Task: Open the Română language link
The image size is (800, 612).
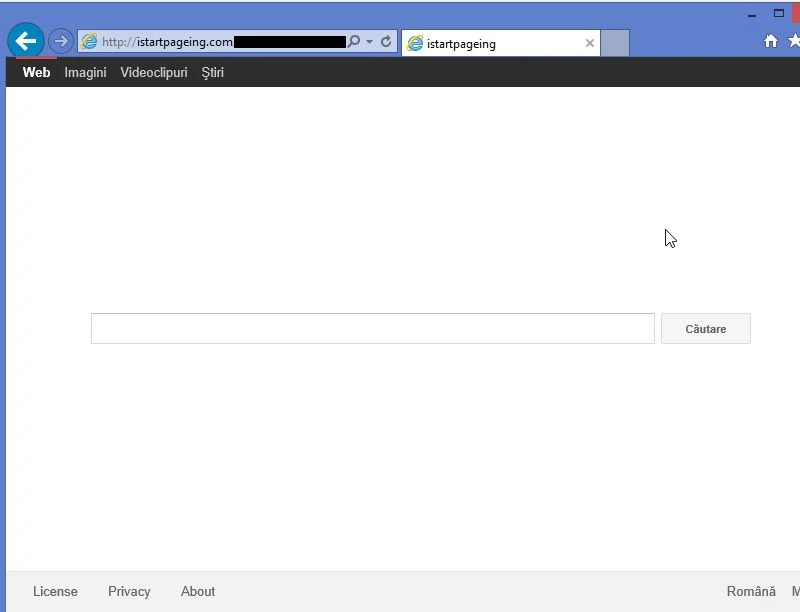Action: coord(751,592)
